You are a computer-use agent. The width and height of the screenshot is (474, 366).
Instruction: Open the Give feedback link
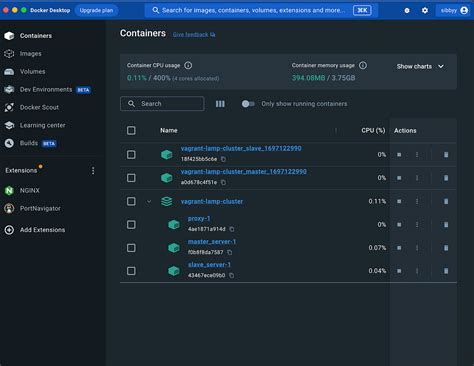[x=194, y=35]
